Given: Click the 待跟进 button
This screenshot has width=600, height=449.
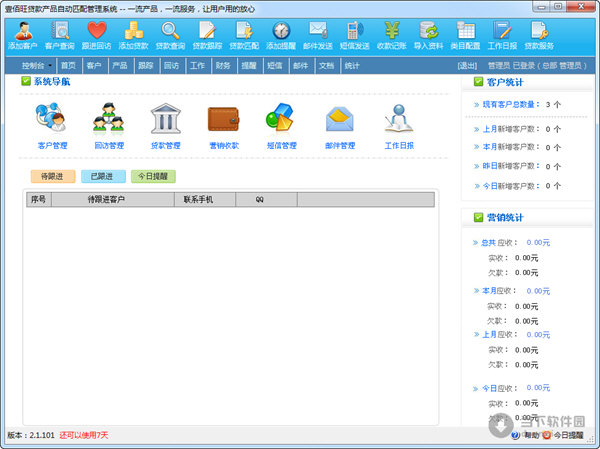Looking at the screenshot, I should coord(52,176).
